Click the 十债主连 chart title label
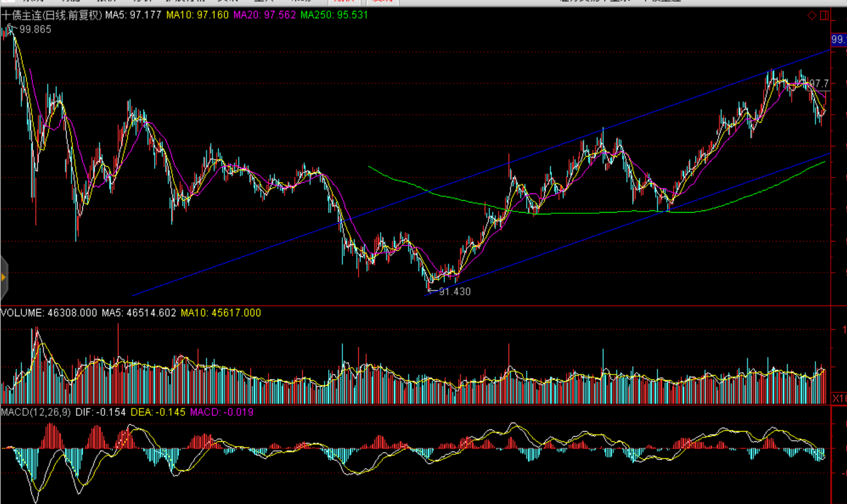Viewport: 847px width, 504px height. pyautogui.click(x=52, y=15)
